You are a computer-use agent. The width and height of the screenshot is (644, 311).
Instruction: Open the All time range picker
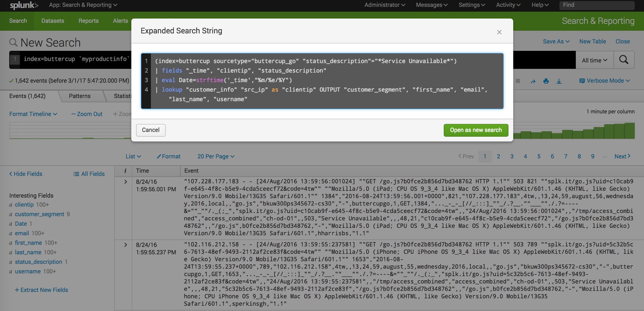[x=594, y=60]
